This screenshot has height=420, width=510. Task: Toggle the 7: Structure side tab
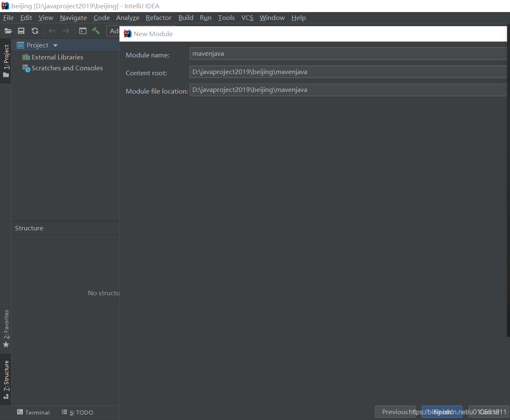[6, 380]
